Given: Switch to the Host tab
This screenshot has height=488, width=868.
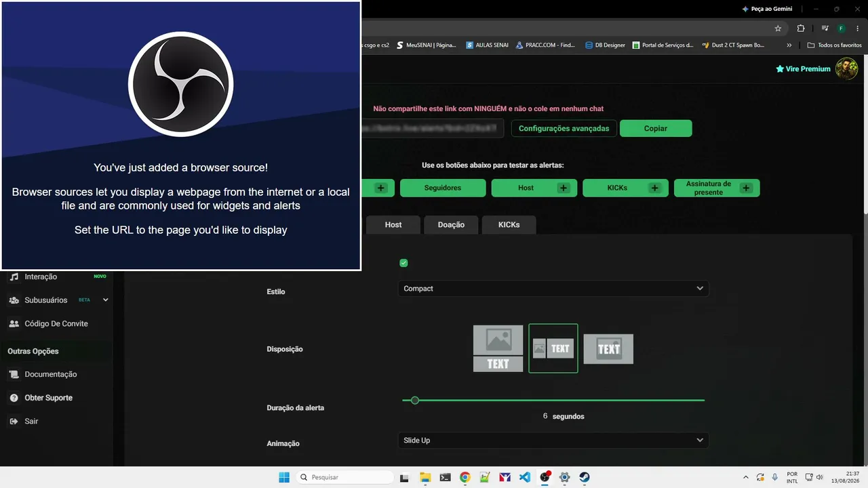Looking at the screenshot, I should point(393,225).
